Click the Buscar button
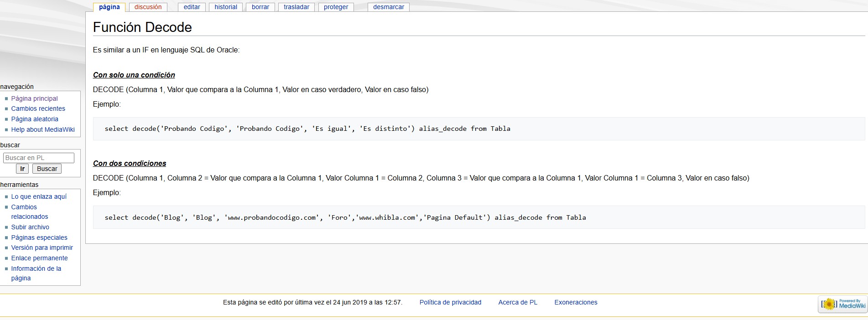 (47, 169)
